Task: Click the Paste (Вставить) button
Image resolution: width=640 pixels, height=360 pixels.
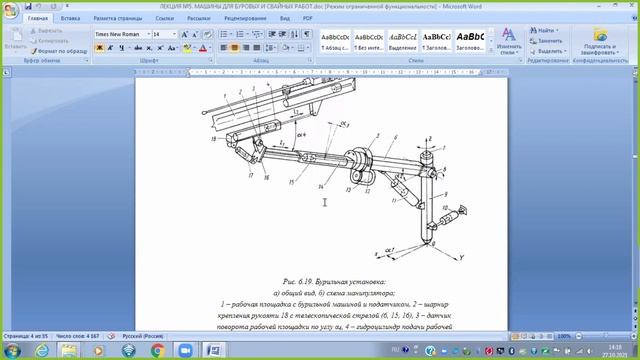Action: pos(16,41)
